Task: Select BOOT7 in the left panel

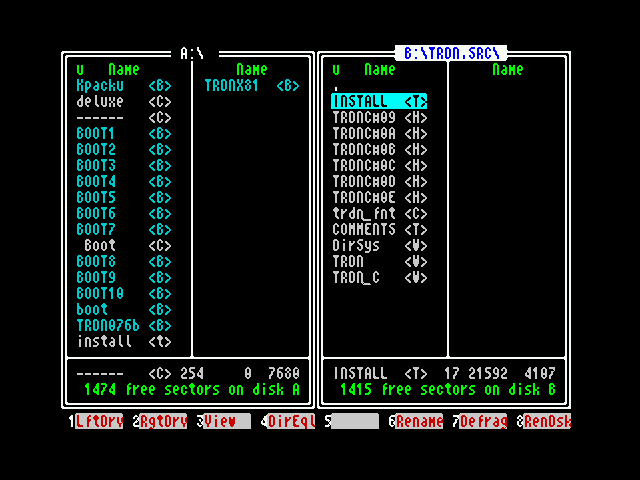Action: (x=124, y=229)
